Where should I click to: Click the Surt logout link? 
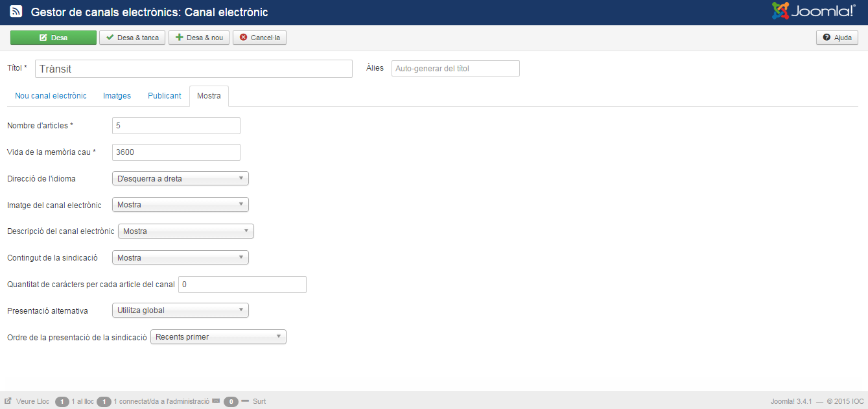[x=259, y=401]
